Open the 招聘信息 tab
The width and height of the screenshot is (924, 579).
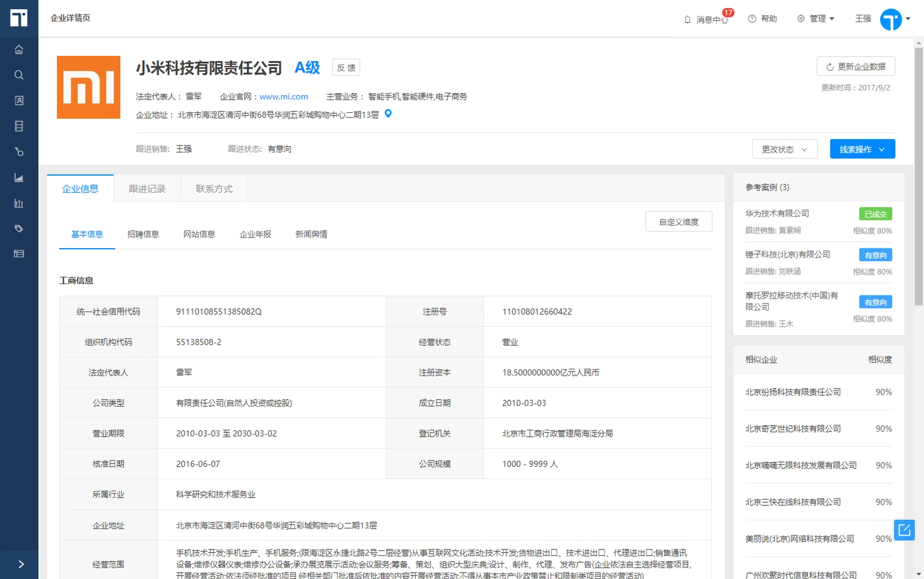pos(143,234)
